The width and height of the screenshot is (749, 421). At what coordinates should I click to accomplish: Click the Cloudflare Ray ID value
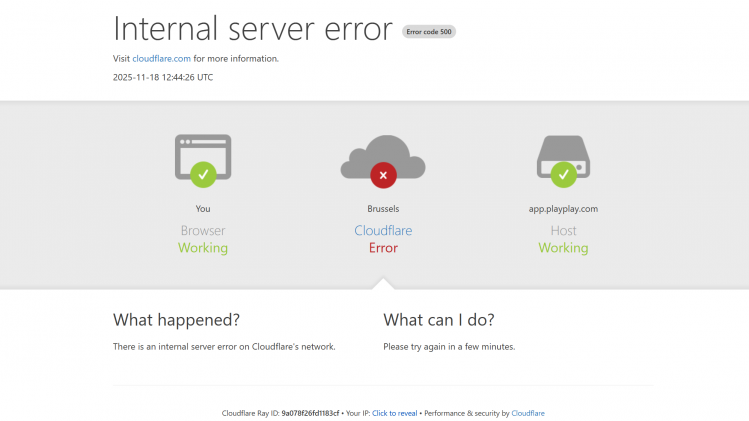coord(310,413)
